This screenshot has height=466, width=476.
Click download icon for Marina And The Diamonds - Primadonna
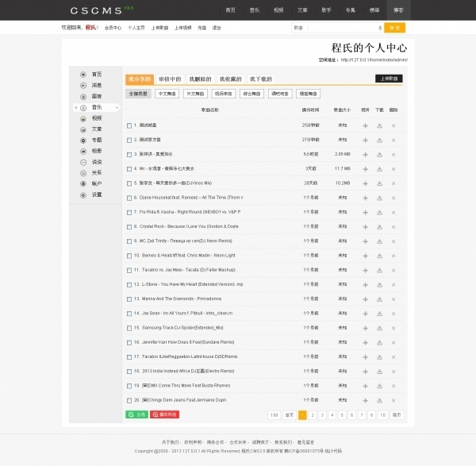click(379, 298)
